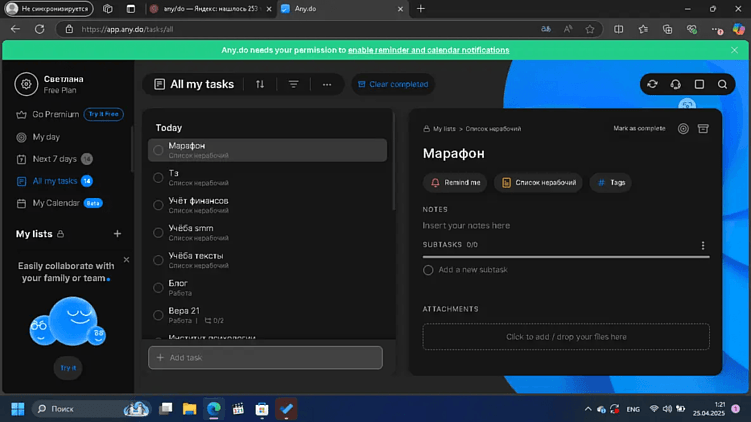Complete the Вера 21 task circle
The image size is (751, 422).
(x=158, y=315)
